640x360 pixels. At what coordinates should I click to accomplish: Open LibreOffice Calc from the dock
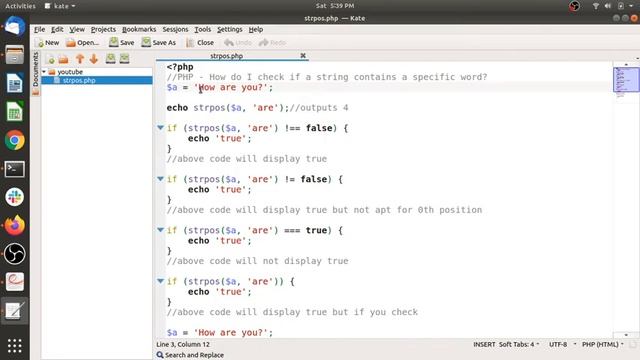pyautogui.click(x=14, y=112)
